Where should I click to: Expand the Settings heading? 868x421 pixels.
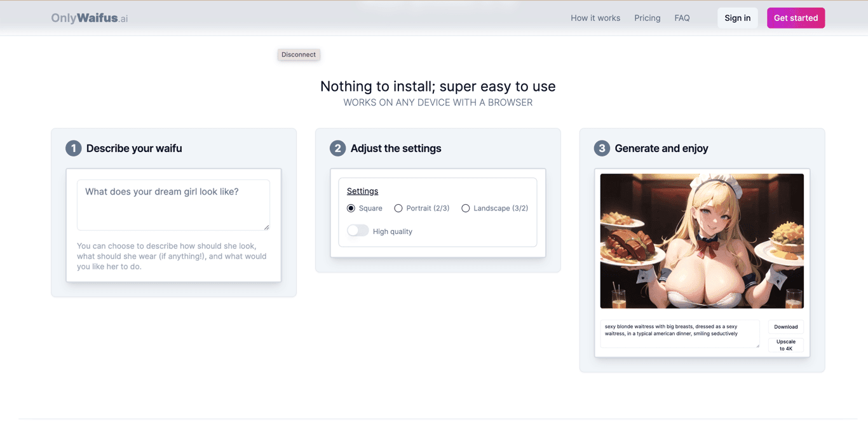pyautogui.click(x=362, y=191)
